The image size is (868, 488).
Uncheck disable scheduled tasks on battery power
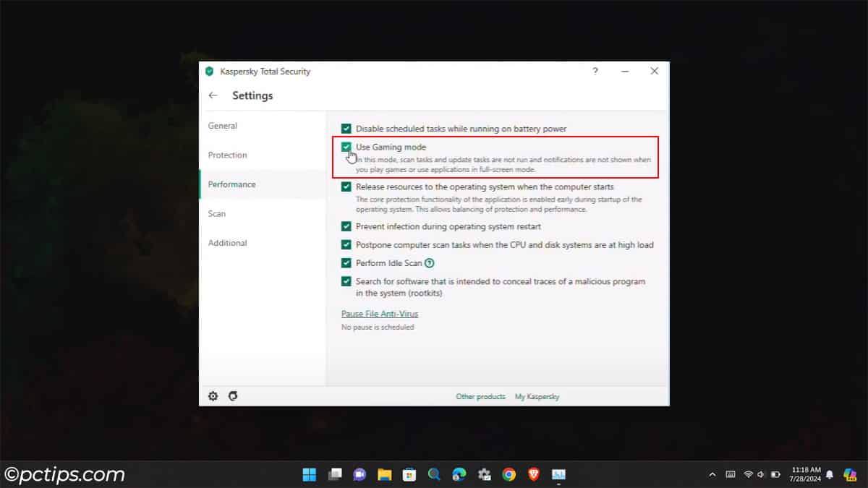click(346, 128)
